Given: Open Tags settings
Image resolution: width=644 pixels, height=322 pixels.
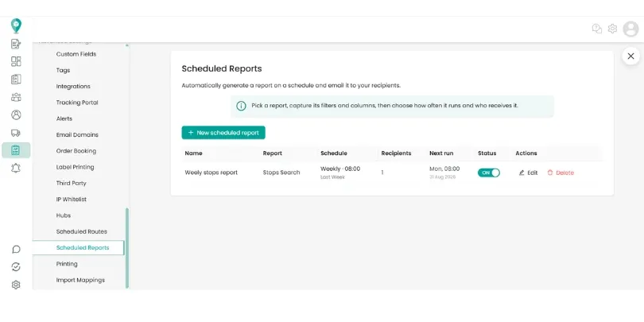Looking at the screenshot, I should click(x=64, y=70).
